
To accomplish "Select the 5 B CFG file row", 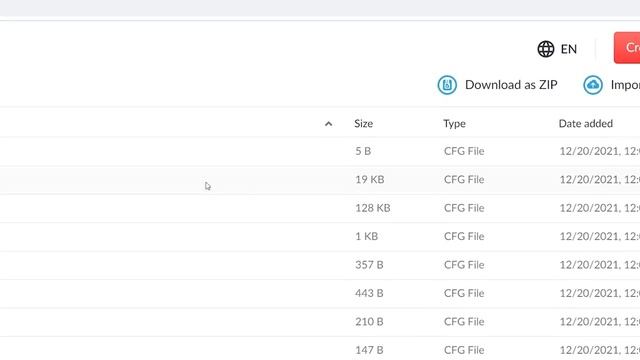I will pos(320,151).
